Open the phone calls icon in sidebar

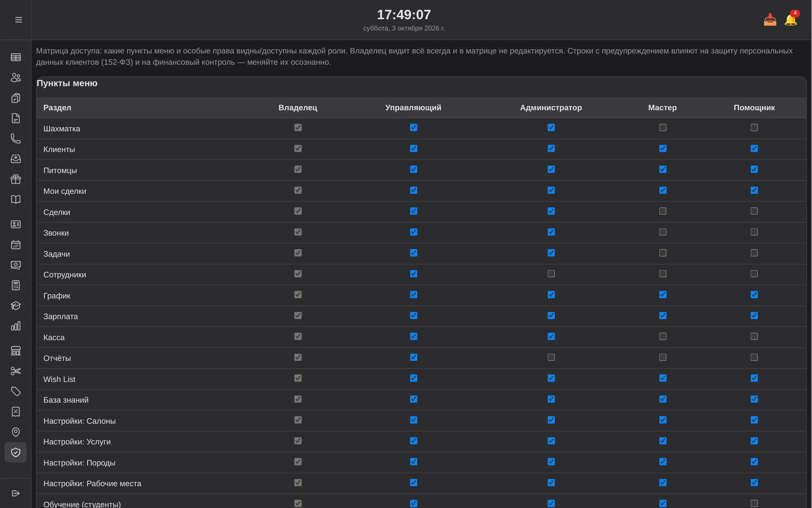15,139
